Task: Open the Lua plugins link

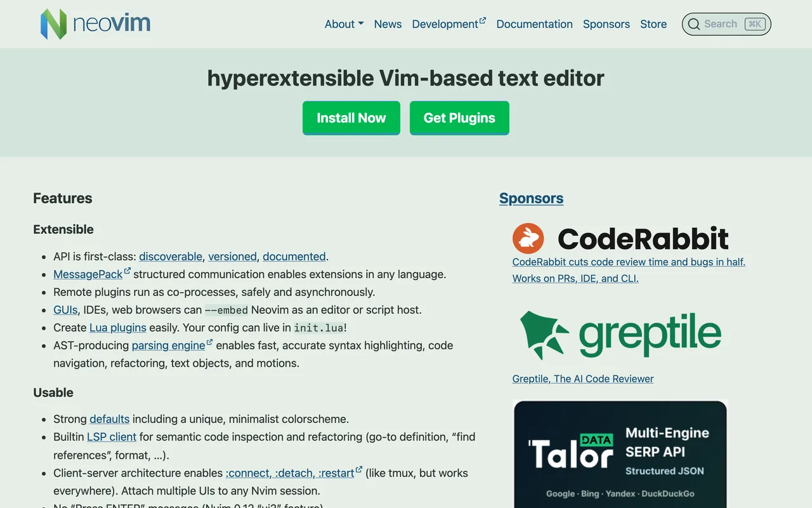Action: [118, 328]
